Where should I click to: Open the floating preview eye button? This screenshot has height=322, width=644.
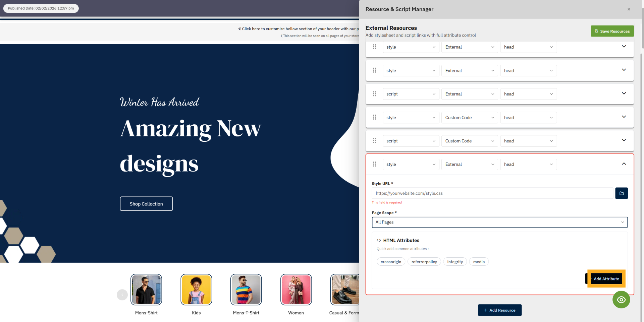(621, 300)
